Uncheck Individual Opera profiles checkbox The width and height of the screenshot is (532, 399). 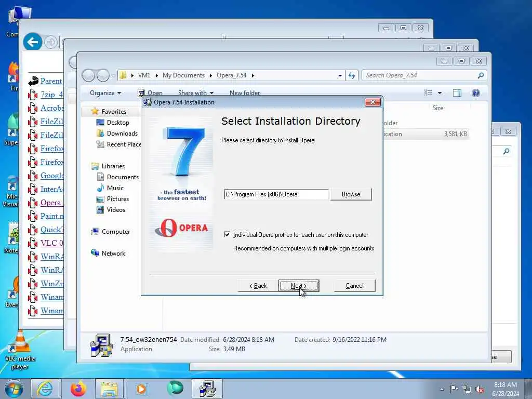point(227,234)
